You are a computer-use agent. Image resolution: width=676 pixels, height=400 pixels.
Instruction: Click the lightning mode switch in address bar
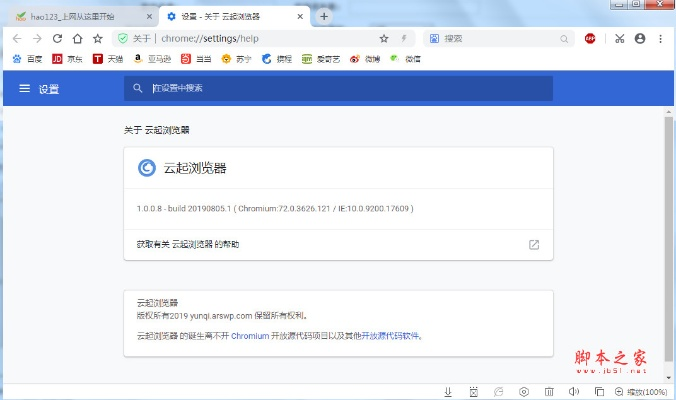click(403, 38)
